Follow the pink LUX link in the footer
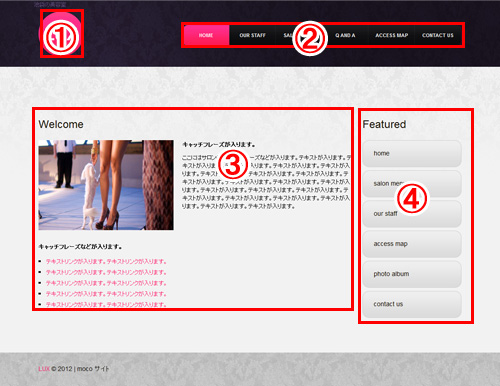Viewport: 500px width, 386px height. tap(44, 369)
